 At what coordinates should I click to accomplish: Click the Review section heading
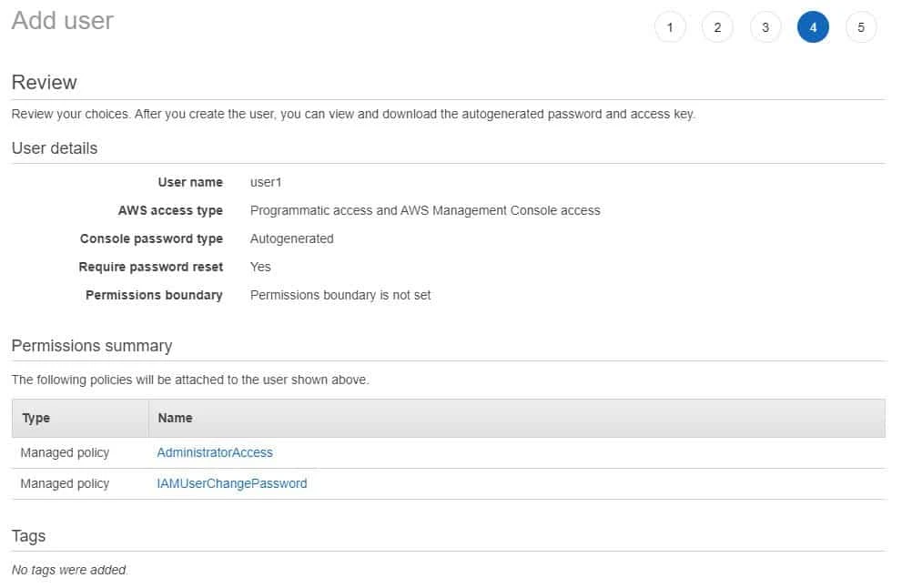pos(44,82)
